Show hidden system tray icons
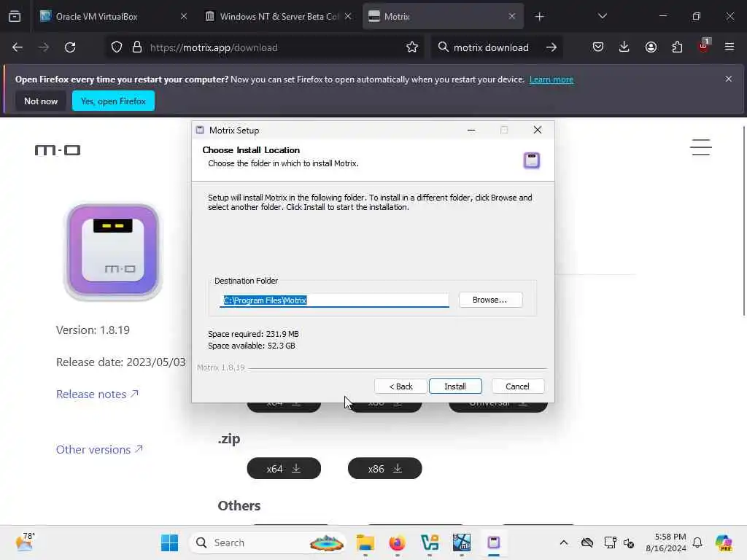Viewport: 747px width, 560px height. point(564,542)
